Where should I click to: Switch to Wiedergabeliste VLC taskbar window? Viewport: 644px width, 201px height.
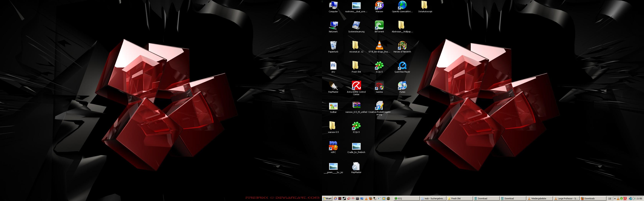[x=540, y=199]
